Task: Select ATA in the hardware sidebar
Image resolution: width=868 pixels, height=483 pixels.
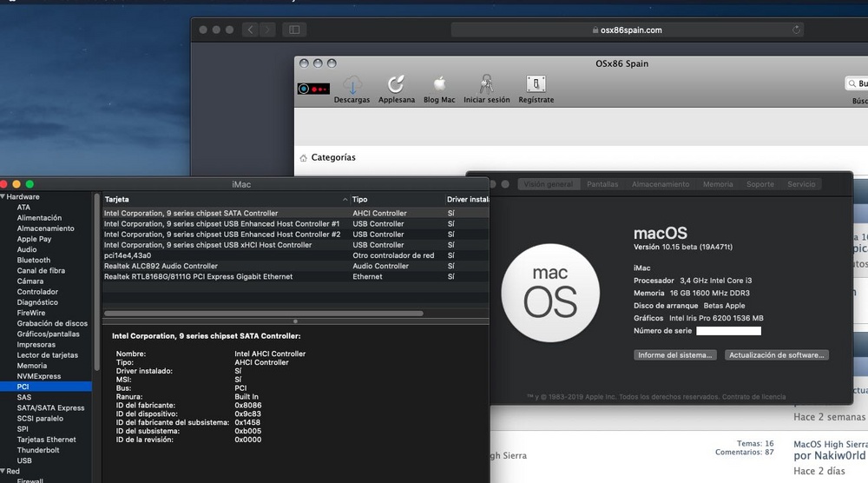Action: pyautogui.click(x=23, y=207)
